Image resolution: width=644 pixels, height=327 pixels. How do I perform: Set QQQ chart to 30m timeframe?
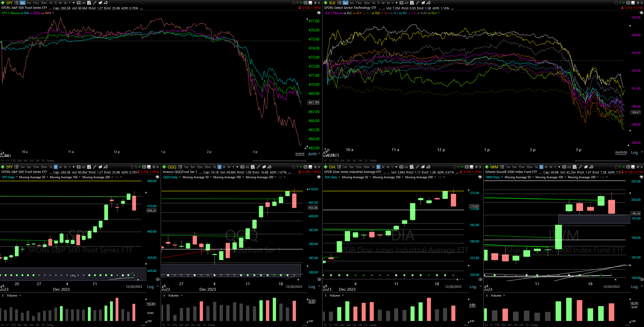208,167
